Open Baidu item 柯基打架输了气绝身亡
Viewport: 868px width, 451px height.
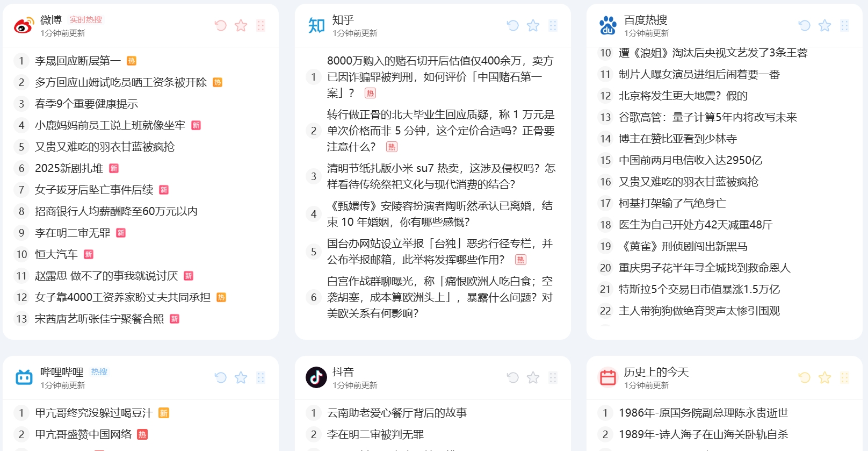point(672,203)
